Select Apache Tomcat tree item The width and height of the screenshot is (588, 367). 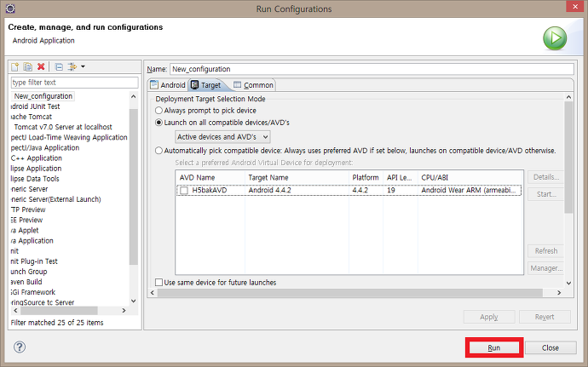32,117
